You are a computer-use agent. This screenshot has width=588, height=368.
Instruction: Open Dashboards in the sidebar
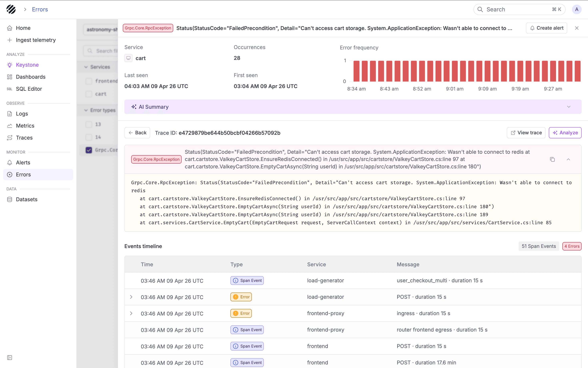[x=38, y=77]
